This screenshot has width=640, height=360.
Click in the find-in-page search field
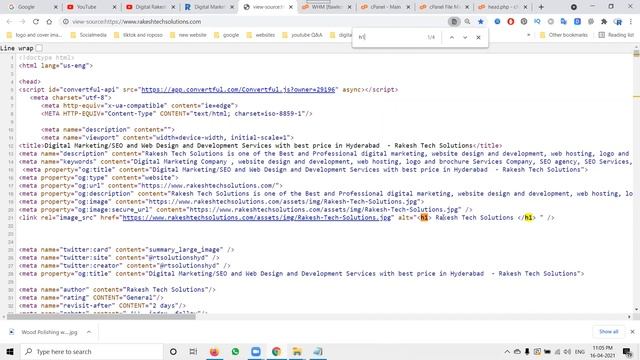[390, 37]
